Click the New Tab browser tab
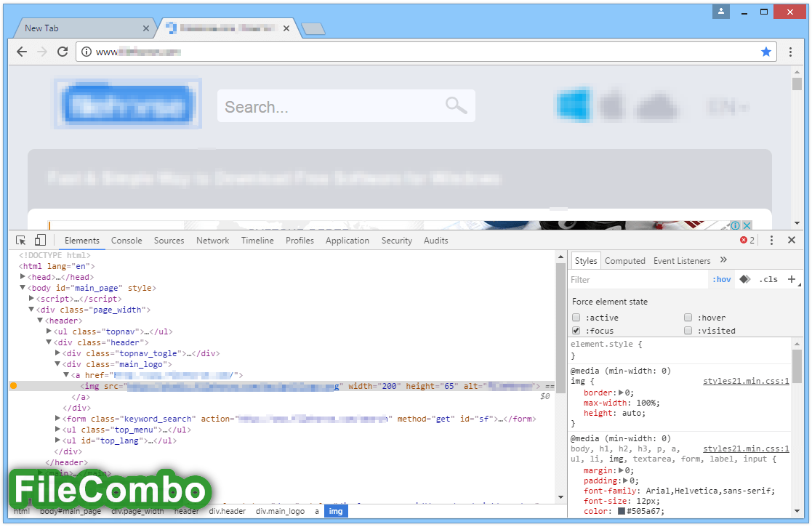Screen dimensions: 812x527 (86, 28)
